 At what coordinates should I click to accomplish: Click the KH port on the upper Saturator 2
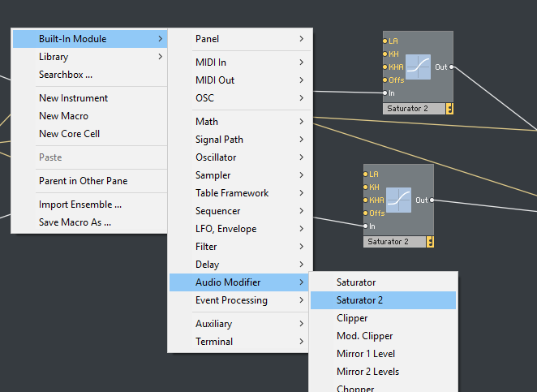click(384, 54)
